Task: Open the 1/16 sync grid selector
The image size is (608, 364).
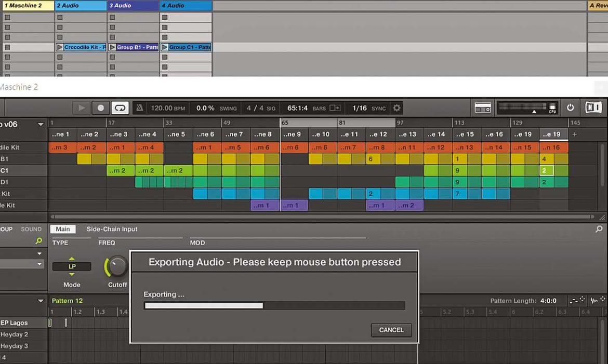Action: tap(360, 108)
